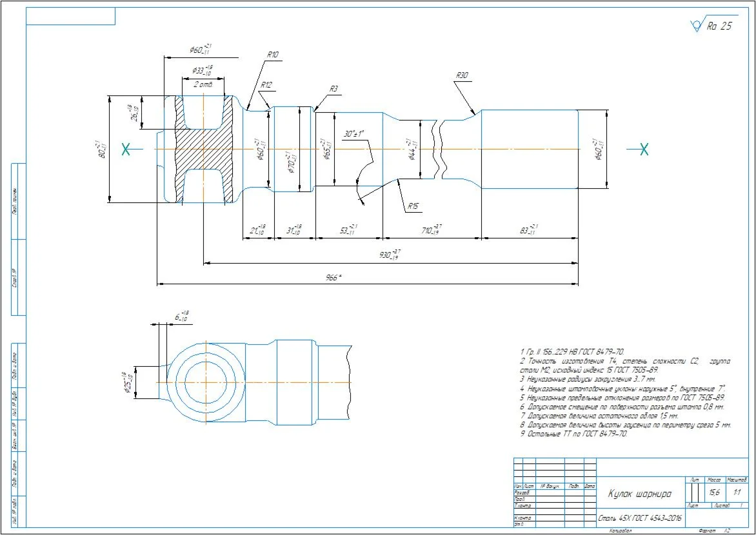Select the 30°±1° angle dimension
Image resolution: width=756 pixels, height=535 pixels.
point(354,133)
